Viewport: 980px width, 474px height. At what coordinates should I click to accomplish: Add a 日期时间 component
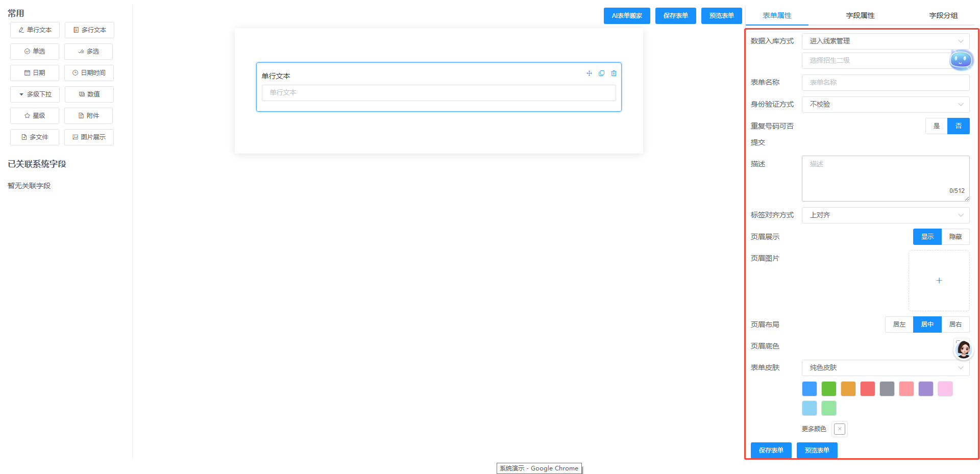click(x=89, y=73)
